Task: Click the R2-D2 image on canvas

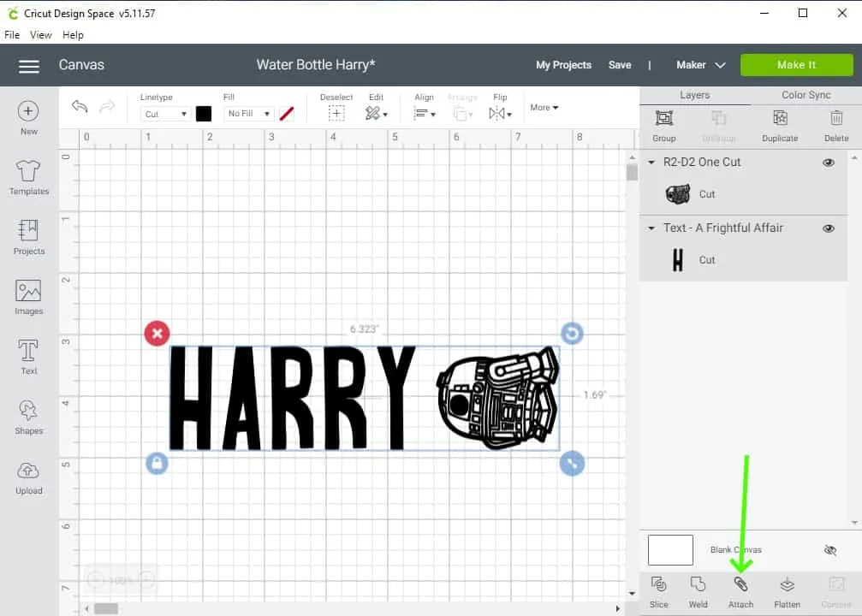Action: (498, 398)
